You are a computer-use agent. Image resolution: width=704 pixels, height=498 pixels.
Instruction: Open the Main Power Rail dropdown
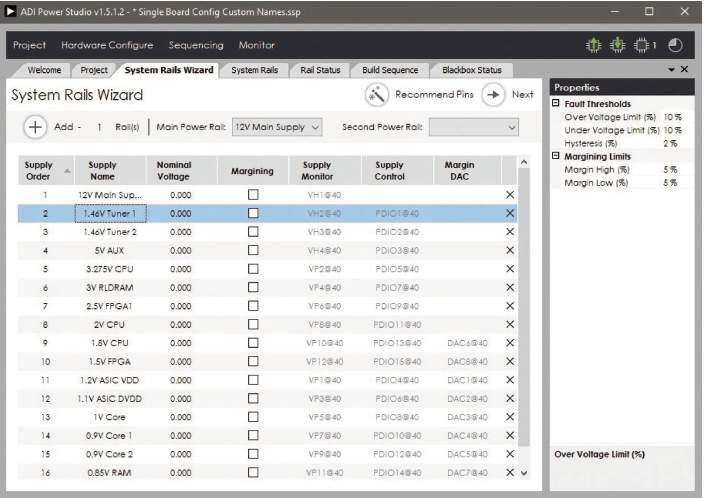[277, 127]
